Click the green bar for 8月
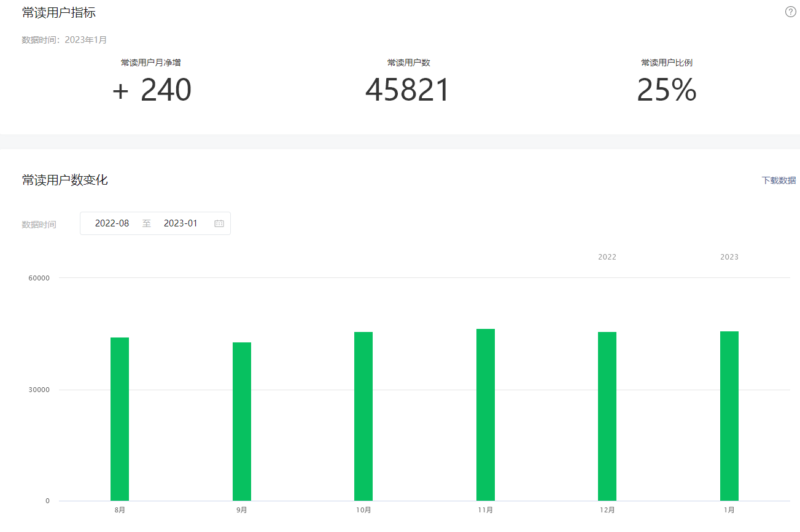Image resolution: width=800 pixels, height=532 pixels. (x=120, y=418)
